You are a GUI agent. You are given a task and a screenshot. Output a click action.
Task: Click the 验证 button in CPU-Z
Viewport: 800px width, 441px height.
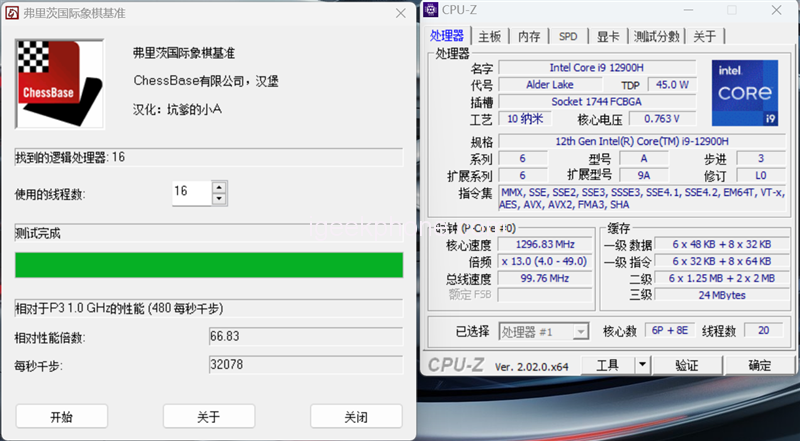(686, 365)
